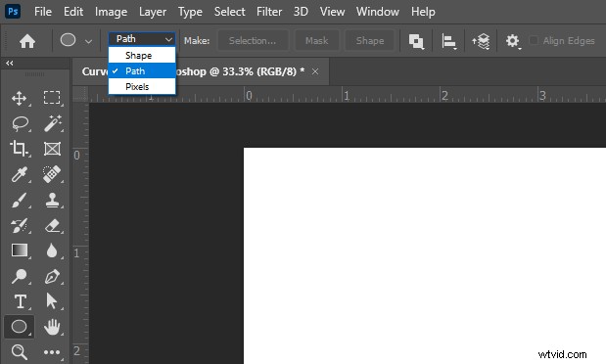Screen dimensions: 606x364
Task: Open Path arrangement stacking icon
Action: click(x=481, y=41)
